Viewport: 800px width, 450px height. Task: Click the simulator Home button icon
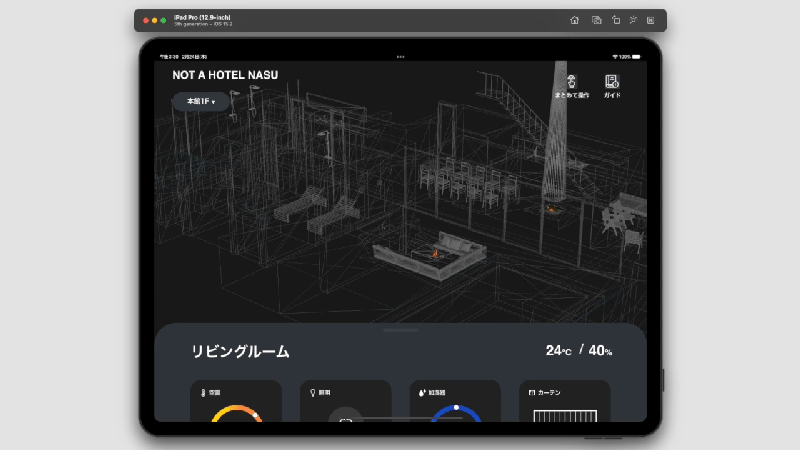(574, 20)
